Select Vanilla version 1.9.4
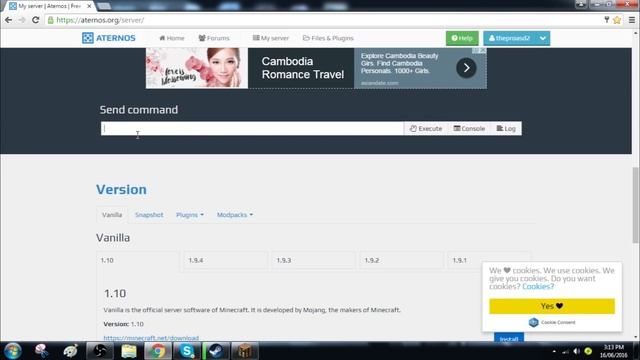 coord(226,260)
